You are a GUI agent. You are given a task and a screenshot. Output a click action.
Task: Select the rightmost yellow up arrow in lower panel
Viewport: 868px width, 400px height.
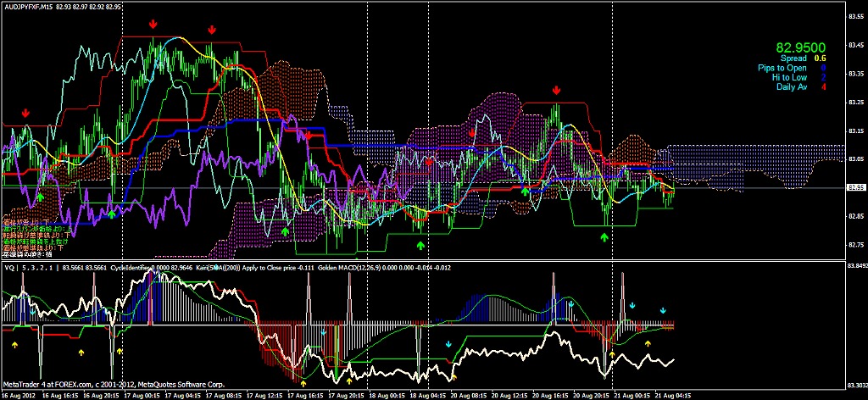[x=648, y=343]
